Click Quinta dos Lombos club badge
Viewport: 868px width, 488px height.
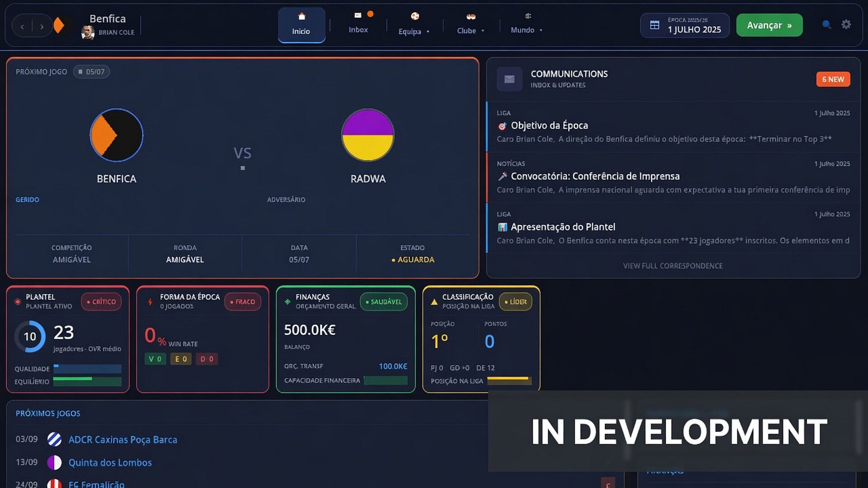(x=54, y=463)
